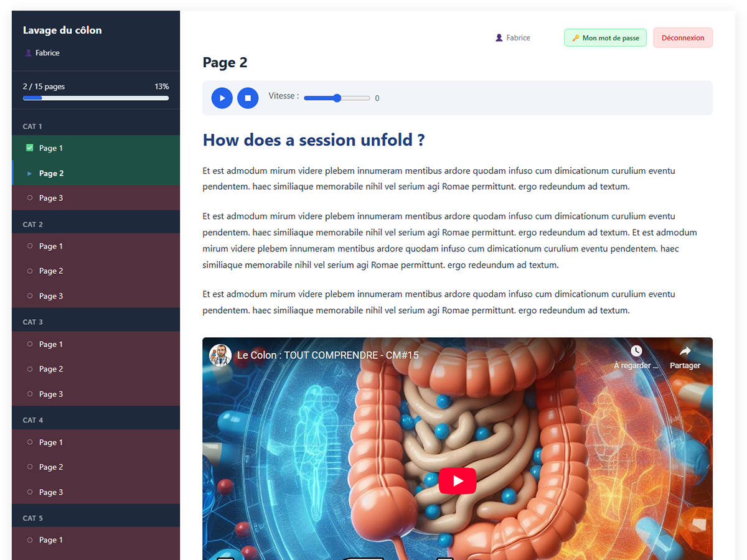Click the Fabrice user icon in header

click(499, 38)
